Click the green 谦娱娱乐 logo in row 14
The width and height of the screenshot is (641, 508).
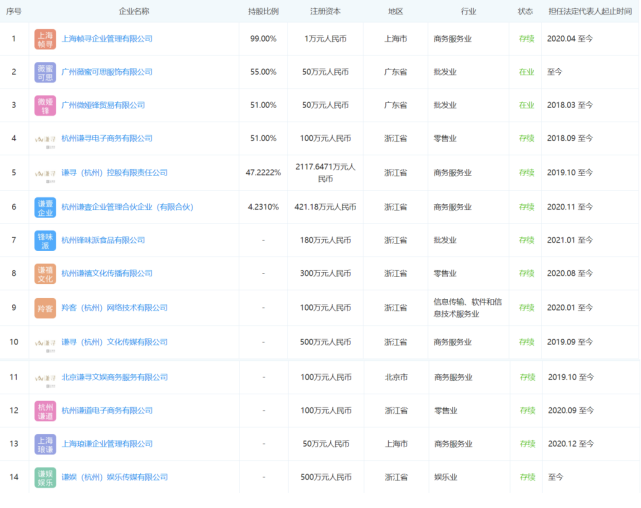(x=45, y=478)
